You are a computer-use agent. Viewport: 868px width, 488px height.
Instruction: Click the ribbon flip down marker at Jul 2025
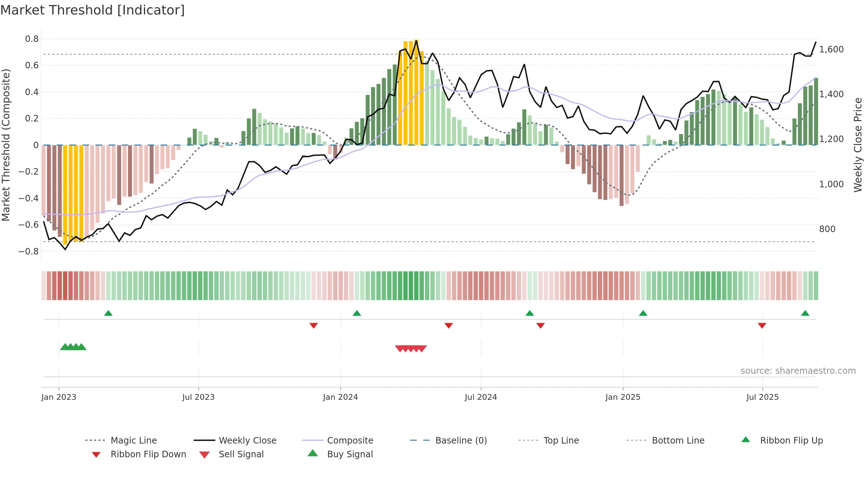point(762,326)
